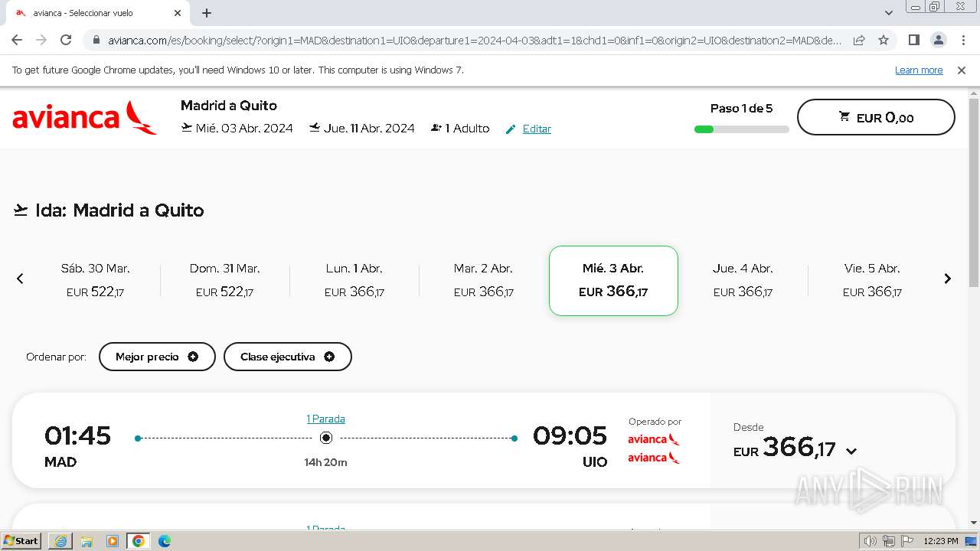Select Dom. 31 Mar. date tab
The height and width of the screenshot is (551, 980).
[x=225, y=280]
